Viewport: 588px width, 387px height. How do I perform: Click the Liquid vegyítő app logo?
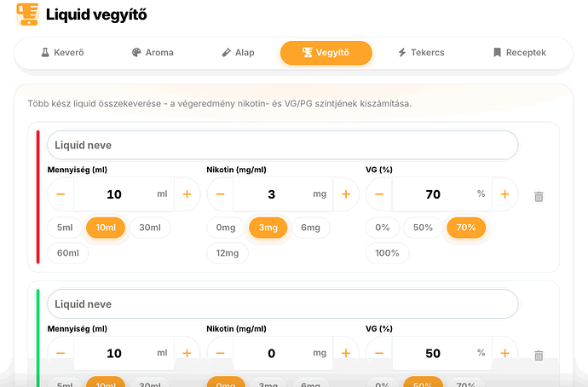click(27, 14)
